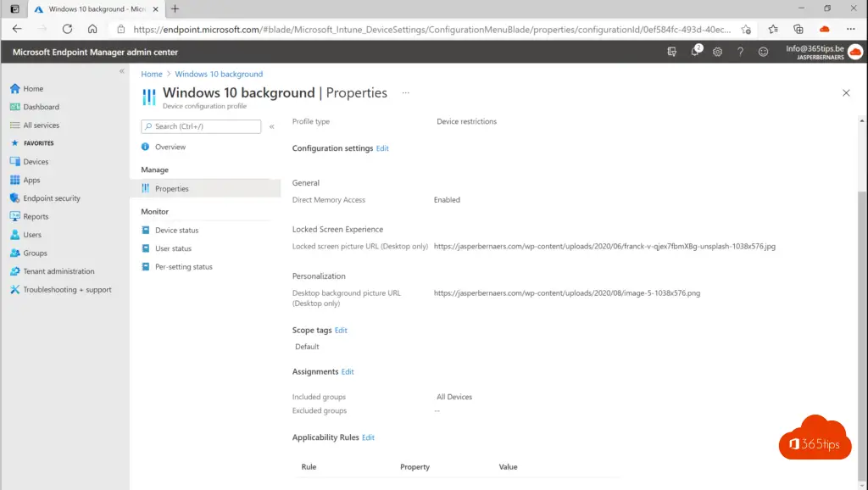Screen dimensions: 868x490
Task: Select the locked screen picture URL text
Action: 604,247
